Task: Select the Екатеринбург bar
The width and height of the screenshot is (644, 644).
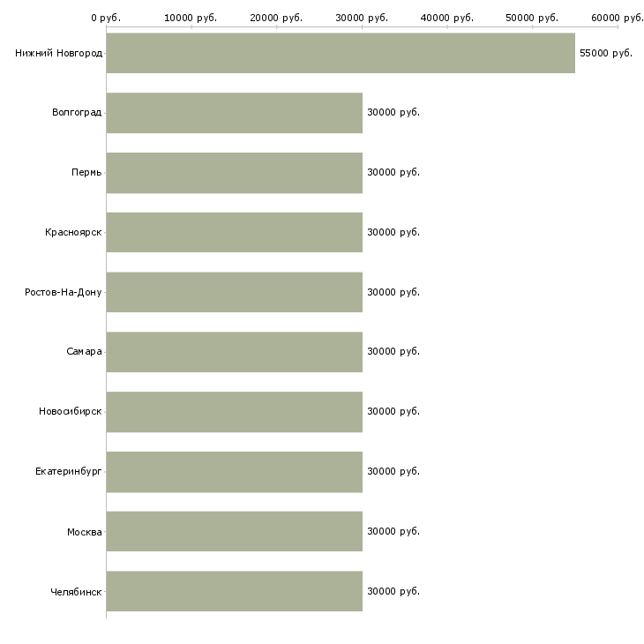Action: pos(234,471)
